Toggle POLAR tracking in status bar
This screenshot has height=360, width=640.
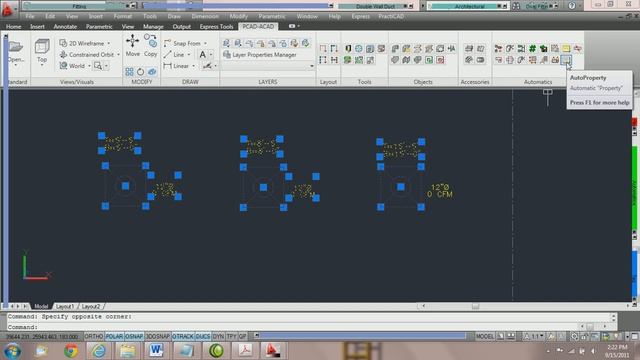pos(114,336)
